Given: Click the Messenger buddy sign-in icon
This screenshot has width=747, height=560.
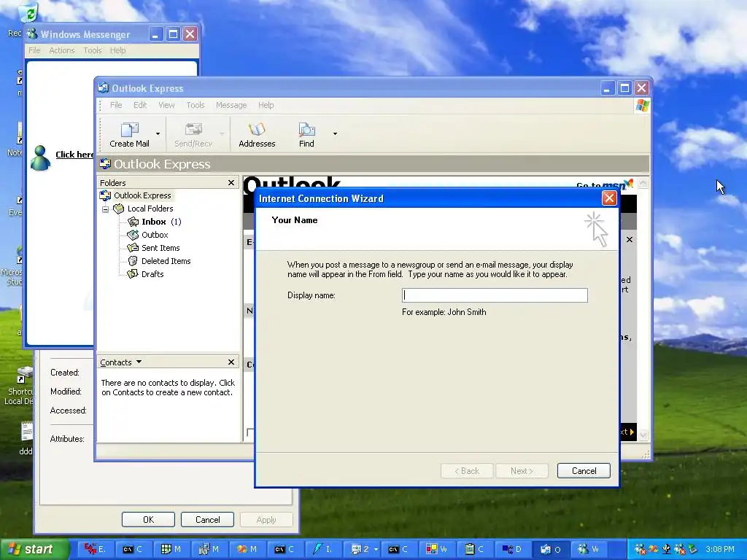Looking at the screenshot, I should point(41,157).
